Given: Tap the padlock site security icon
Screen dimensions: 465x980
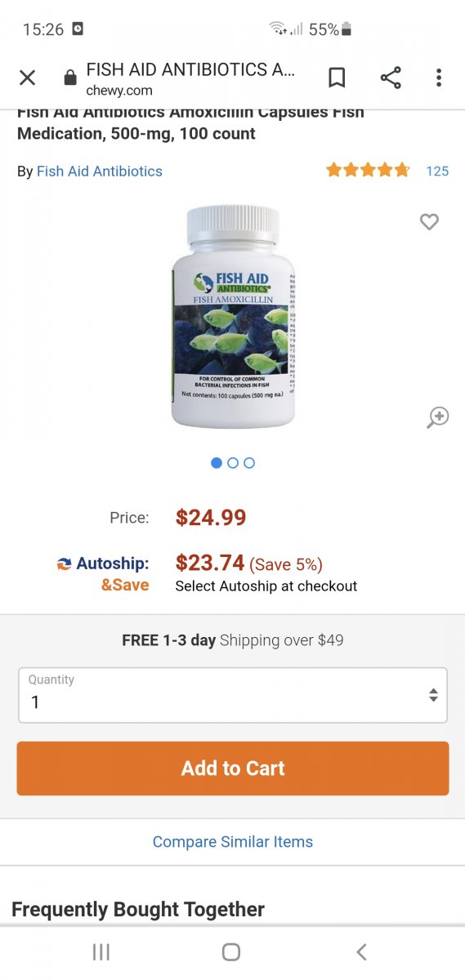Looking at the screenshot, I should [x=70, y=78].
